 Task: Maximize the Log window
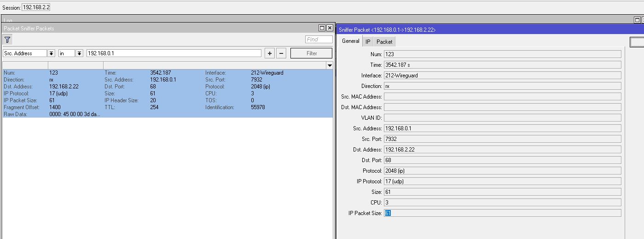point(637,20)
